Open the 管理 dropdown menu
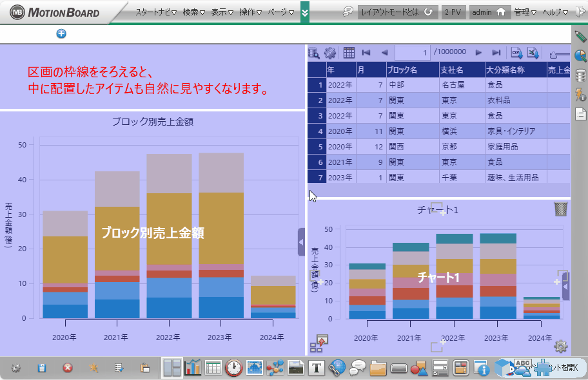This screenshot has width=588, height=380. (x=525, y=12)
